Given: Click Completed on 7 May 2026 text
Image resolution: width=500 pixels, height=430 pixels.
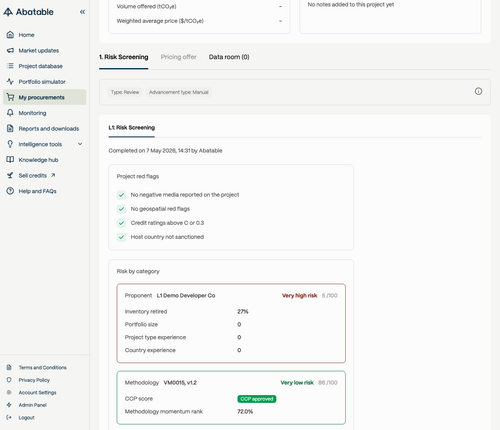Looking at the screenshot, I should 165,151.
